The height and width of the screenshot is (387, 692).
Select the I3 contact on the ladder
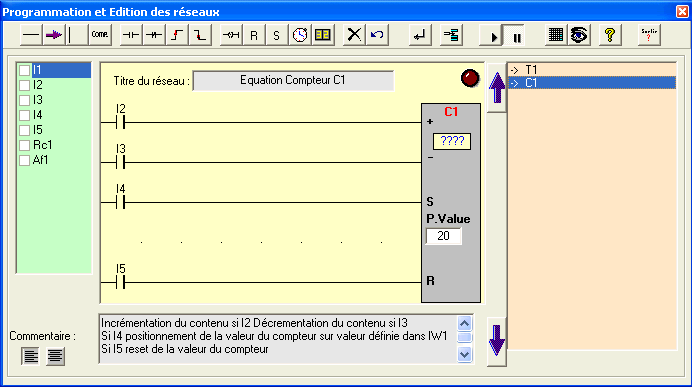(120, 162)
